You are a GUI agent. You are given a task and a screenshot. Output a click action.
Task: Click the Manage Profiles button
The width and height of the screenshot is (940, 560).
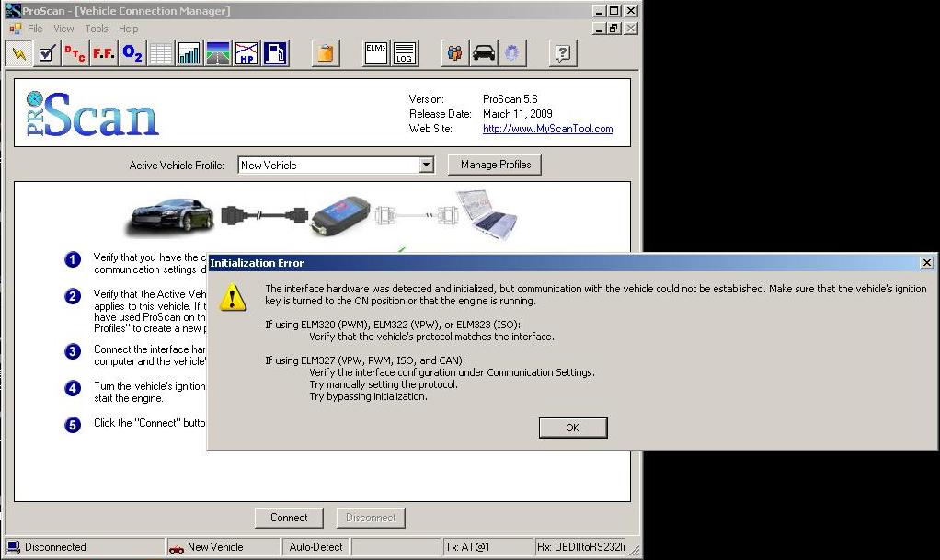(495, 165)
